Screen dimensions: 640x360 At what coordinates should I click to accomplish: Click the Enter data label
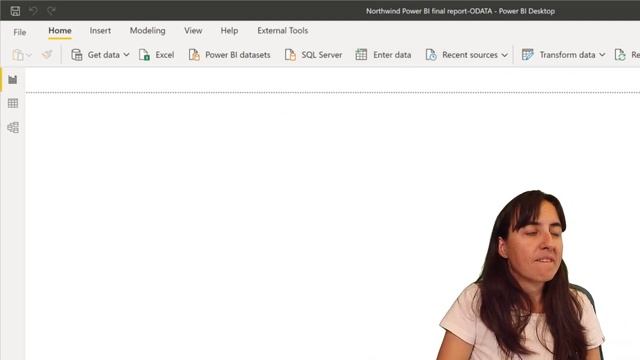pos(392,55)
